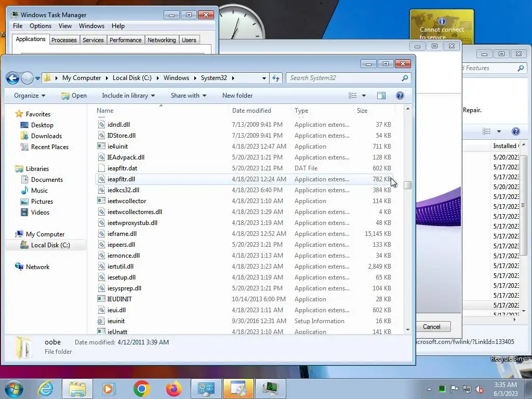The width and height of the screenshot is (532, 399).
Task: Open Windows Media Player from the taskbar
Action: coord(109,389)
